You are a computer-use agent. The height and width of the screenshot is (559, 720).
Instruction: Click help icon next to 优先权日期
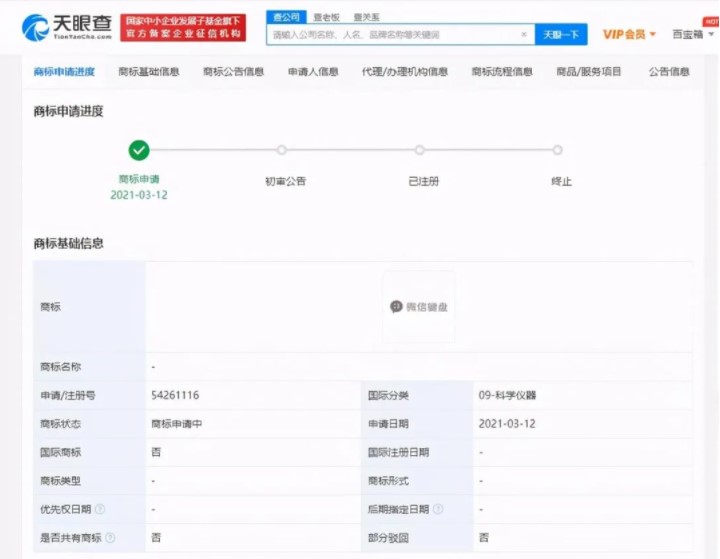[100, 509]
